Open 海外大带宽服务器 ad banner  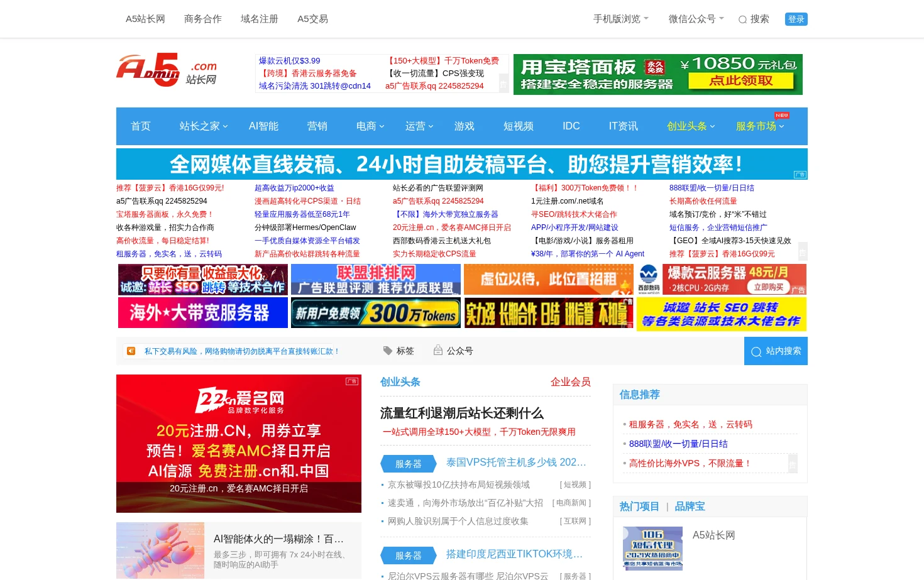click(203, 313)
